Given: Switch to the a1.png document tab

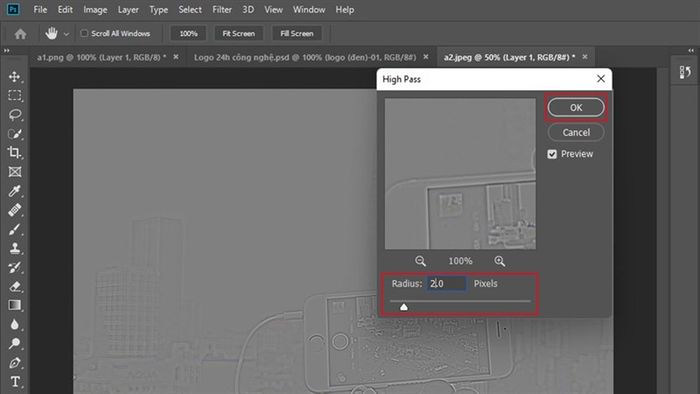Looking at the screenshot, I should pyautogui.click(x=102, y=57).
